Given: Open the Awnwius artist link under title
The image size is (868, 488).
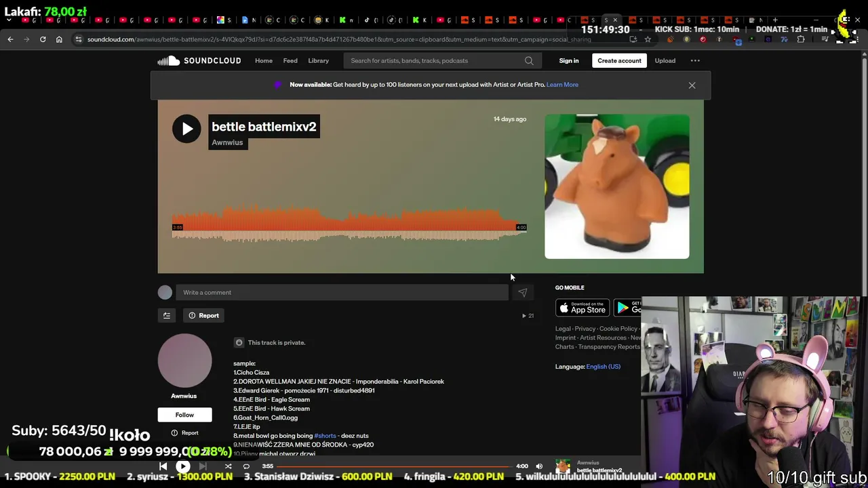Looking at the screenshot, I should pos(227,142).
